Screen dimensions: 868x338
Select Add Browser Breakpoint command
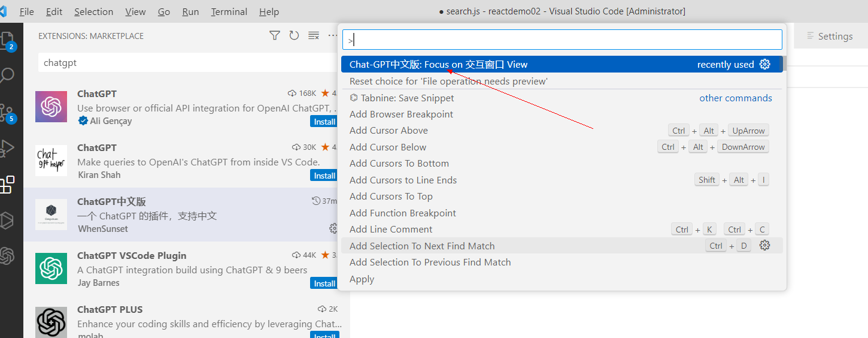pos(562,114)
